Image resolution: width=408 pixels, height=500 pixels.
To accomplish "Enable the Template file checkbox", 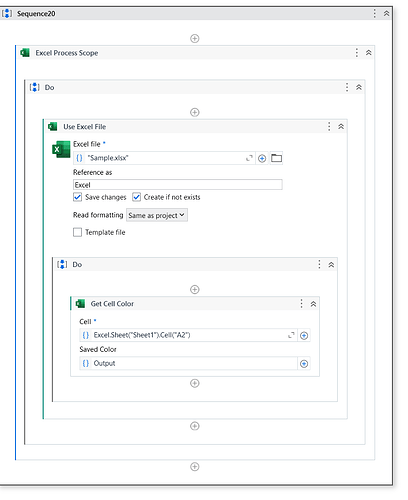I will (77, 232).
